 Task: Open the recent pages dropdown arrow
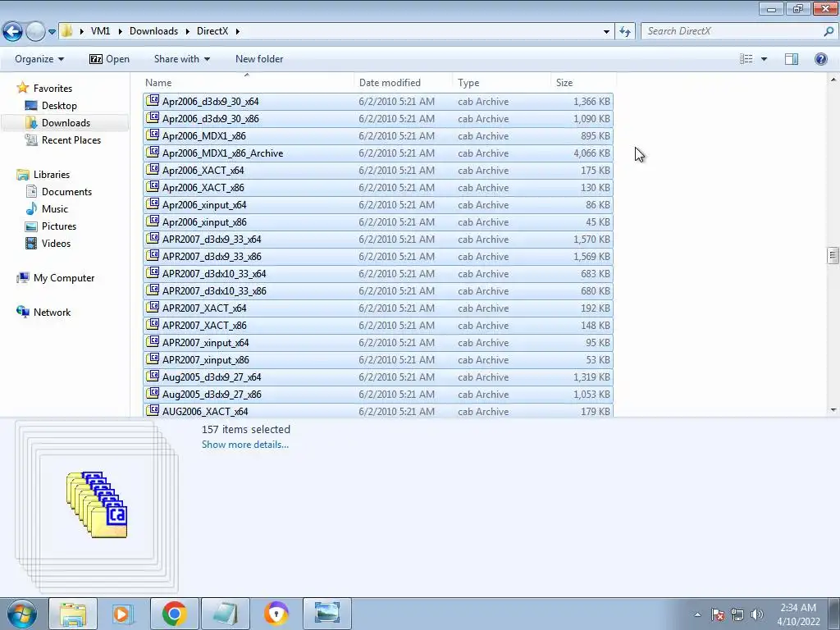pyautogui.click(x=52, y=32)
